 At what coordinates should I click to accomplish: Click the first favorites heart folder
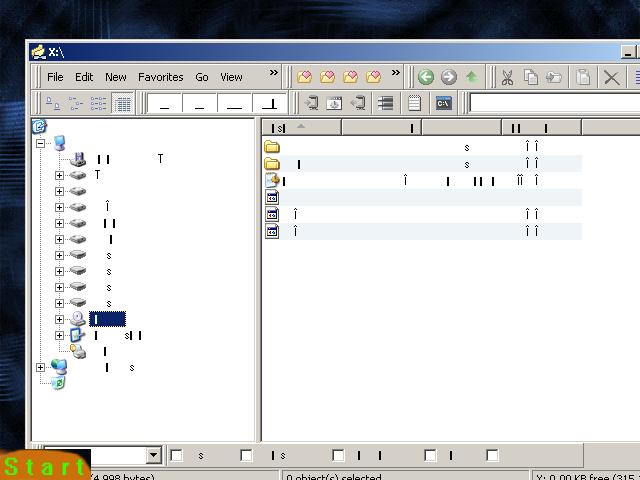pos(304,76)
